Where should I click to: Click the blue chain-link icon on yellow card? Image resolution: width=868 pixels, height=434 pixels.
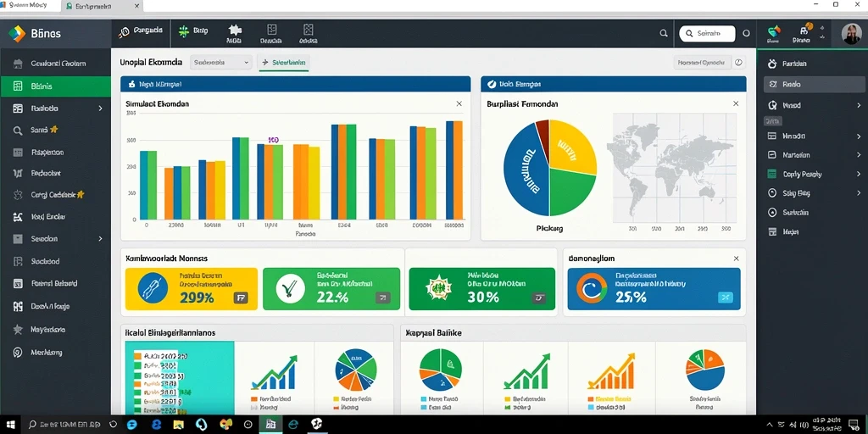click(149, 289)
